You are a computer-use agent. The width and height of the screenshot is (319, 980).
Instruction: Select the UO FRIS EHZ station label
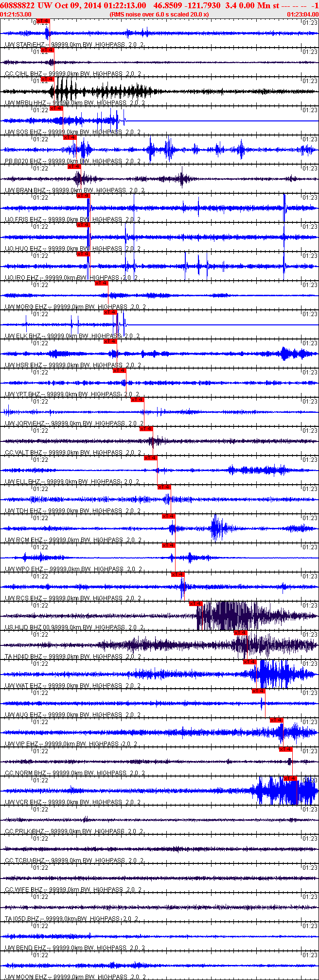23,220
